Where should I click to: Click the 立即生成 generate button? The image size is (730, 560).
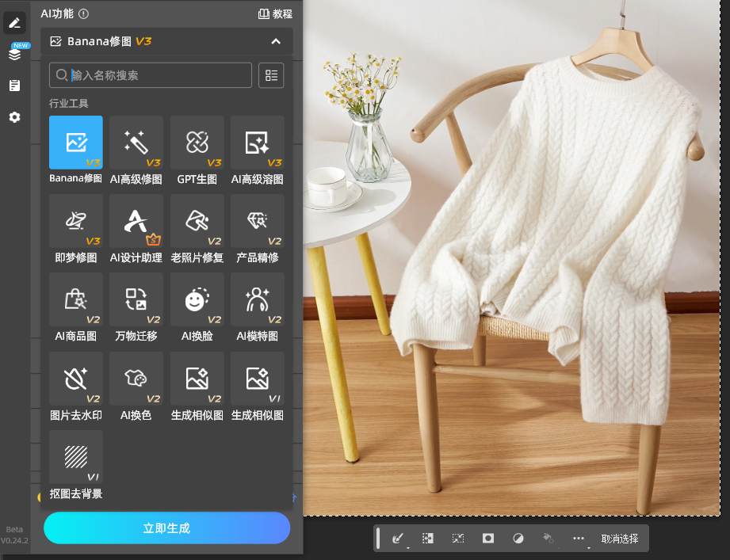click(x=166, y=528)
